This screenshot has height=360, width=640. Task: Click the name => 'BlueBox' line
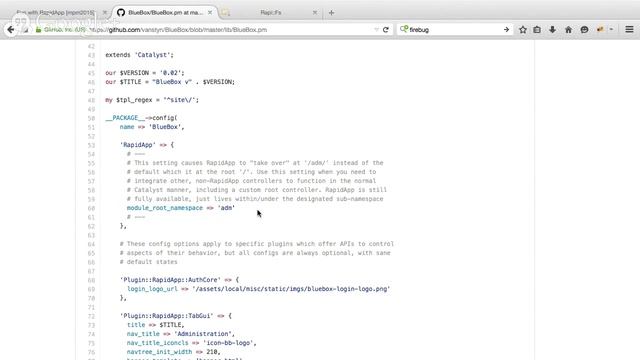pos(152,127)
